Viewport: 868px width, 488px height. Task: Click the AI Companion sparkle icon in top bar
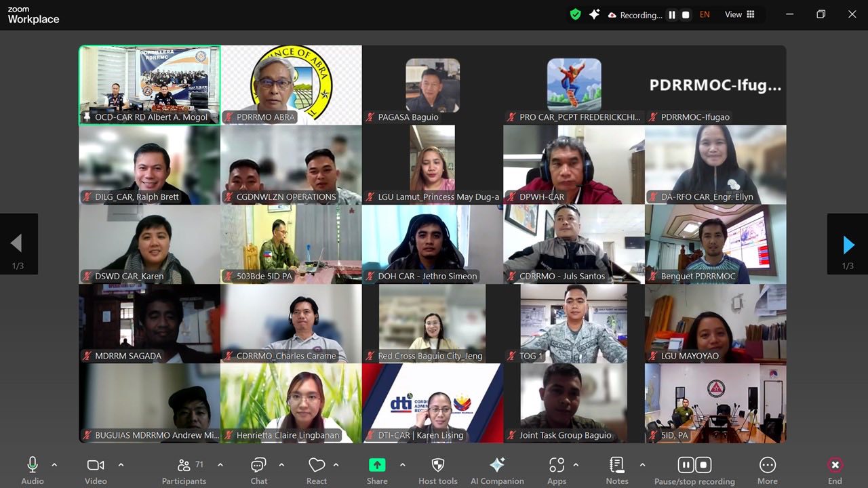point(594,14)
